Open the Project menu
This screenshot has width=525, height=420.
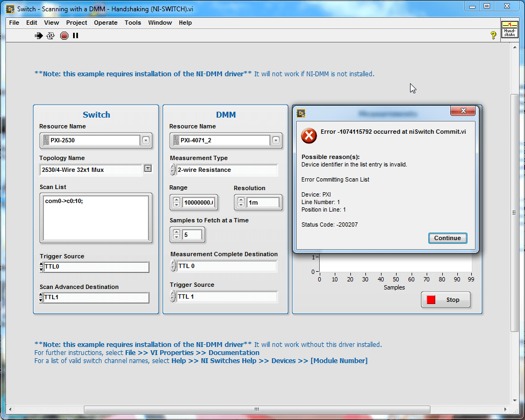click(x=77, y=23)
